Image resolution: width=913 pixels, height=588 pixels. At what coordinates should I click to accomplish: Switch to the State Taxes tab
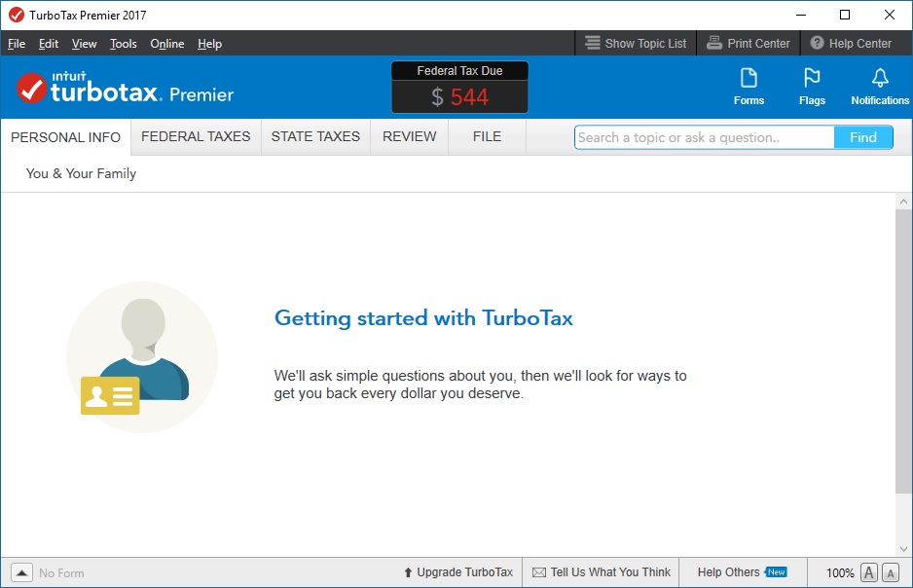coord(315,137)
